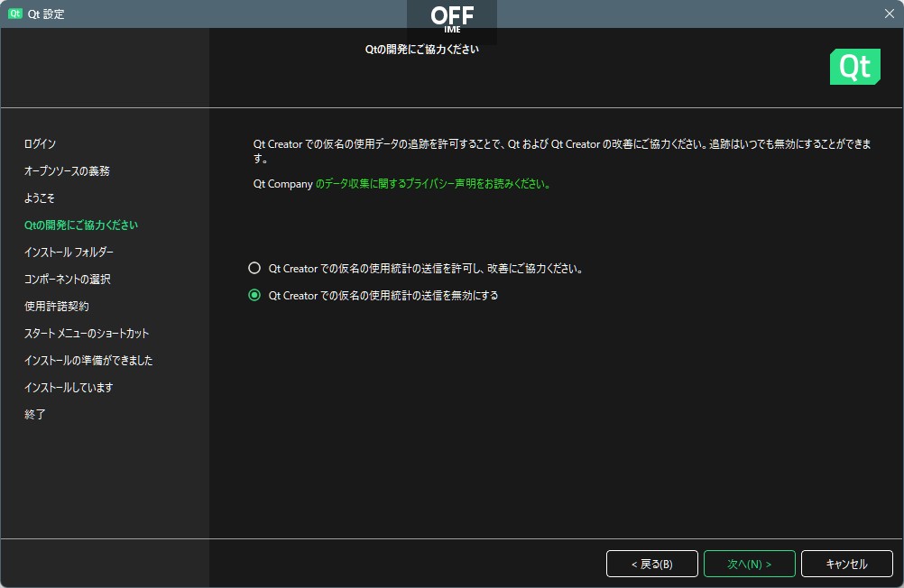Click the < 戻る(B) button
This screenshot has width=904, height=588.
click(652, 564)
